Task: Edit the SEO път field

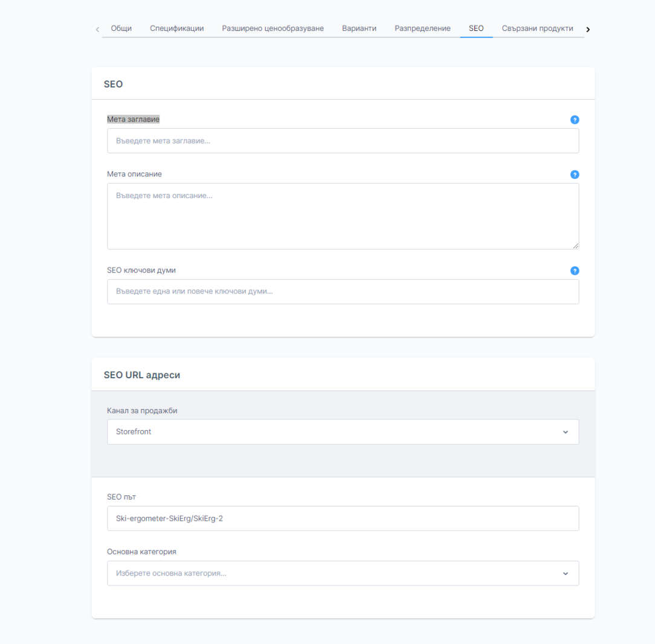Action: click(343, 518)
